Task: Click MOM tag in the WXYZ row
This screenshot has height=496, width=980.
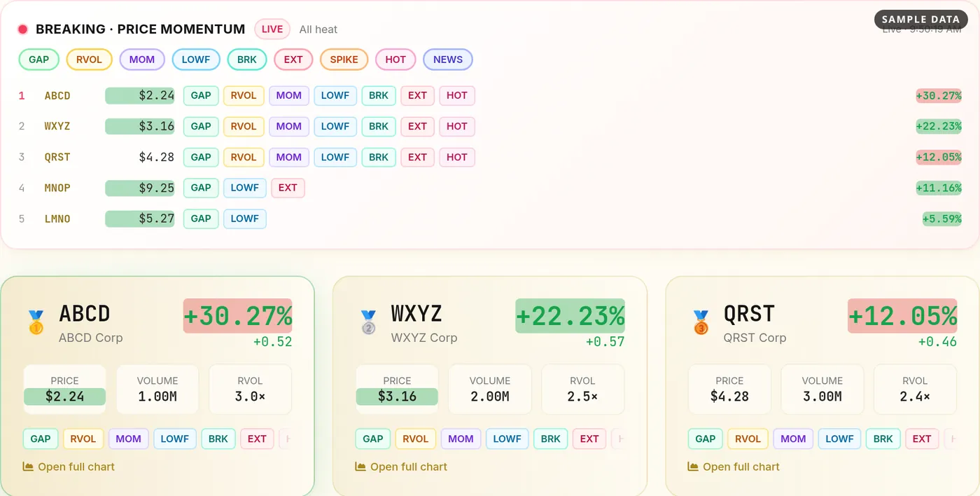Action: [x=289, y=127]
